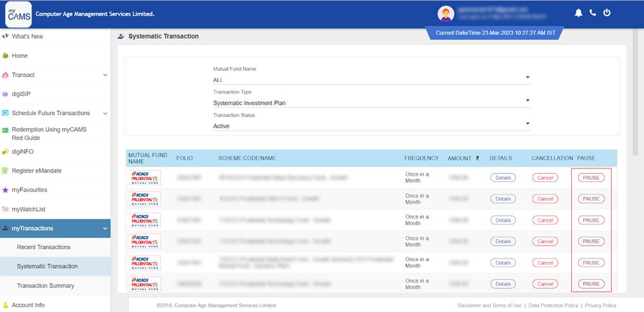Click PAUSE button in first row
Screen dimensions: 644x312
591,178
